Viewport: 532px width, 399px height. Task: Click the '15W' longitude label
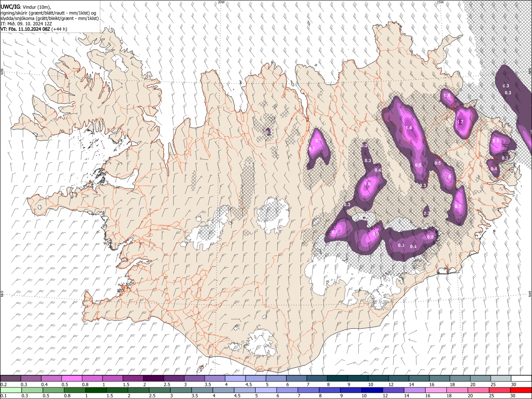[440, 2]
